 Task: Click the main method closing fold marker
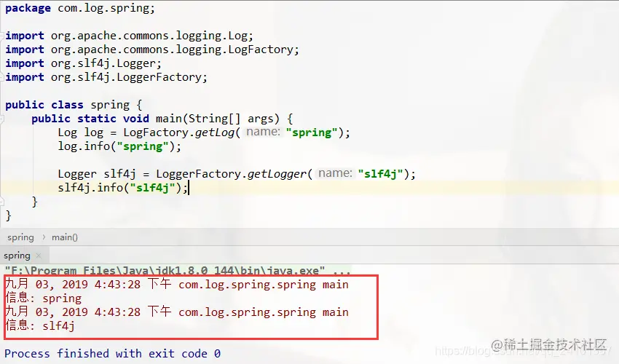(2, 202)
